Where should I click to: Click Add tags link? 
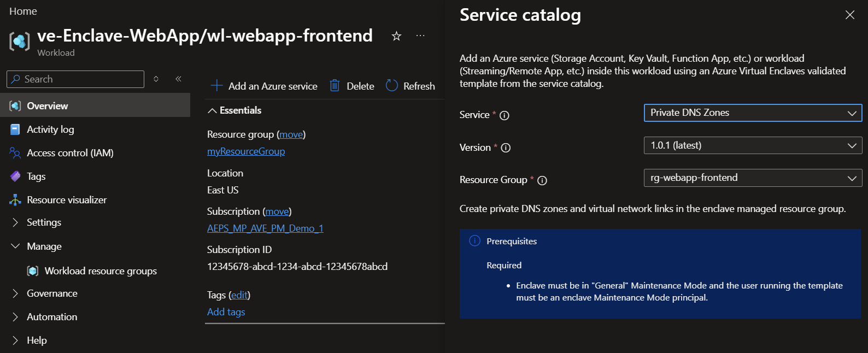[226, 312]
